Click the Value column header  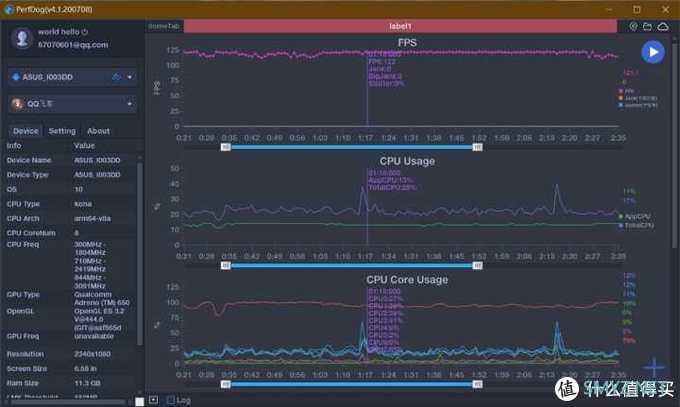tap(84, 146)
